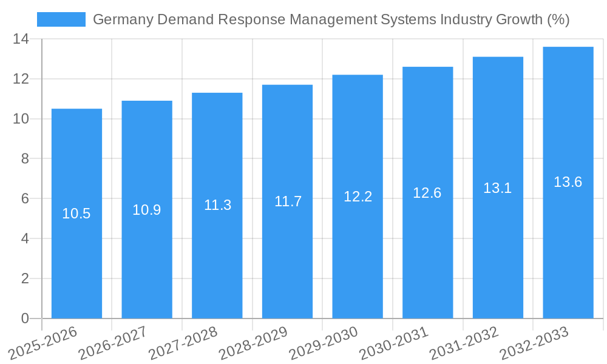Click the 2030-2031 axis label
This screenshot has height=364, width=607.
[x=394, y=343]
